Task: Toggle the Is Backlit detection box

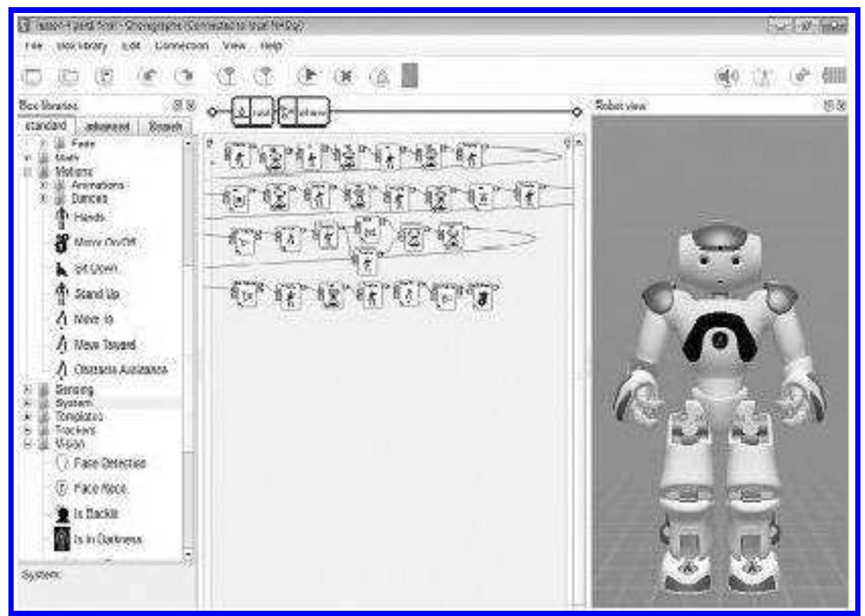Action: point(84,513)
